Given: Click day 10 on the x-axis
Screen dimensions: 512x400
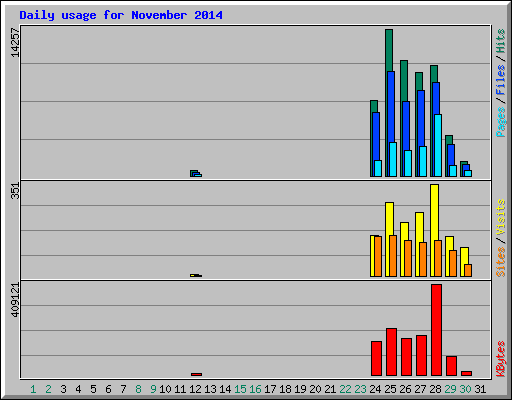Looking at the screenshot, I should tap(165, 389).
